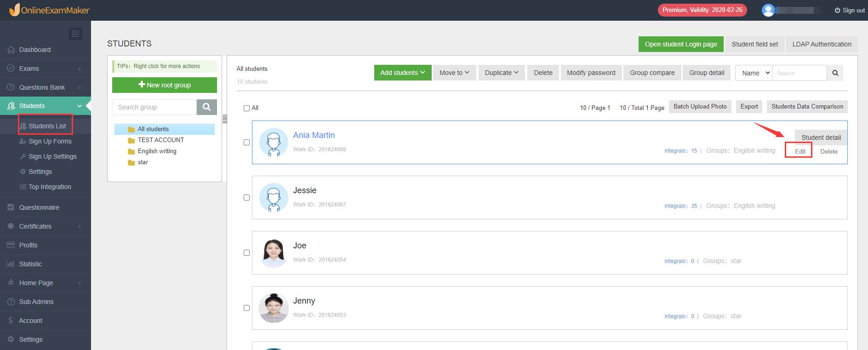Click Student detail for Ania Martin
The width and height of the screenshot is (868, 350).
tap(821, 138)
